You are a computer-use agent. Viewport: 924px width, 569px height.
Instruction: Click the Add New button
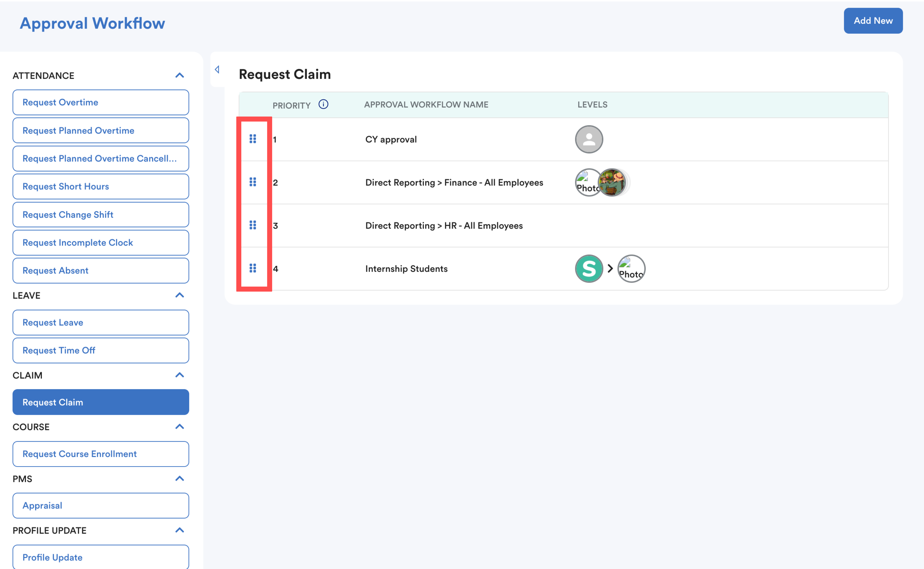click(x=873, y=21)
